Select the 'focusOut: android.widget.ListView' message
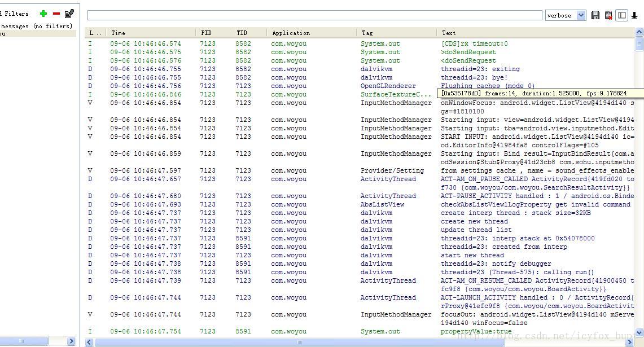The image size is (644, 347). pyautogui.click(x=537, y=319)
